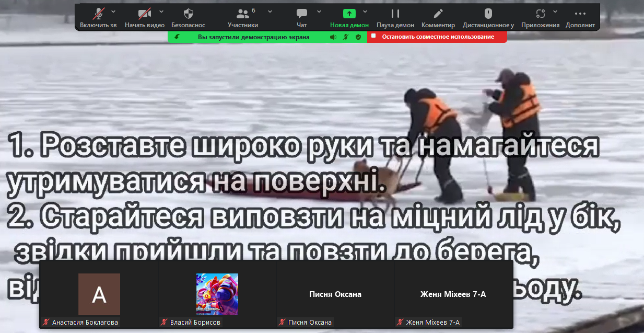Pause the screen share demo
Image resolution: width=644 pixels, height=333 pixels.
coord(395,14)
